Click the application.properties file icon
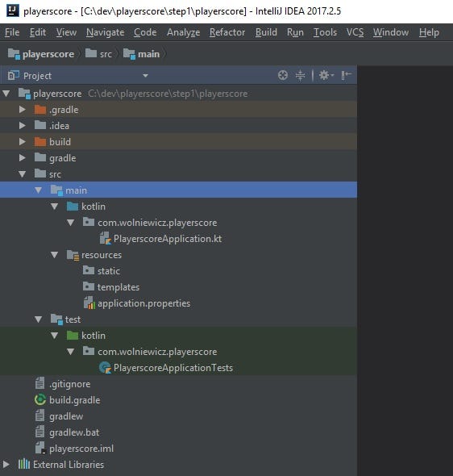The height and width of the screenshot is (476, 453). pos(89,303)
